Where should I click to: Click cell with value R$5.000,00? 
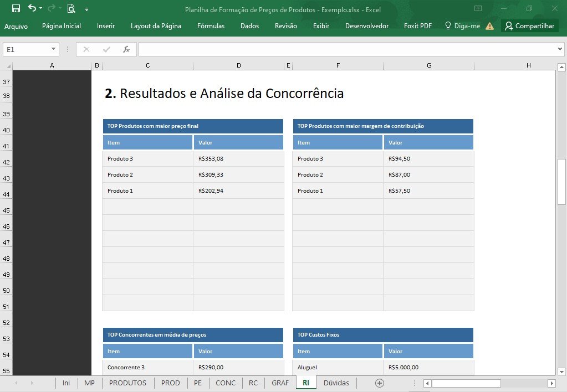pyautogui.click(x=429, y=368)
